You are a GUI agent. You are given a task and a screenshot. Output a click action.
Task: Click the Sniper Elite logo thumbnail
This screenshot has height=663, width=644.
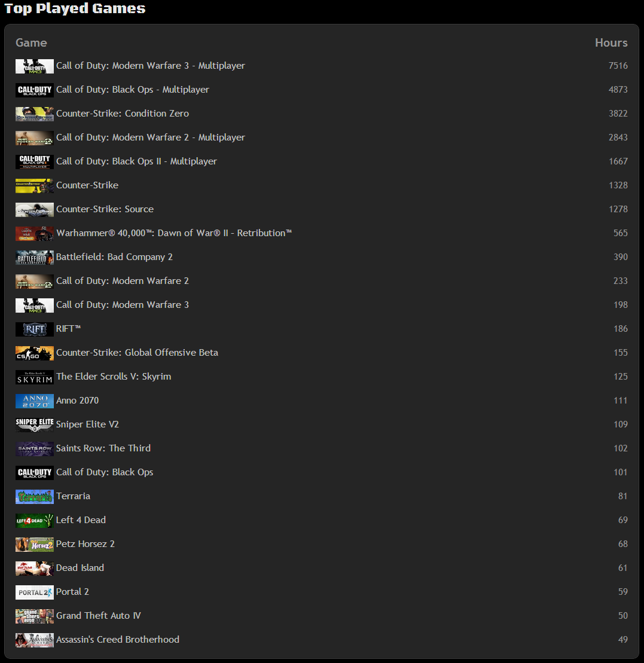[35, 425]
